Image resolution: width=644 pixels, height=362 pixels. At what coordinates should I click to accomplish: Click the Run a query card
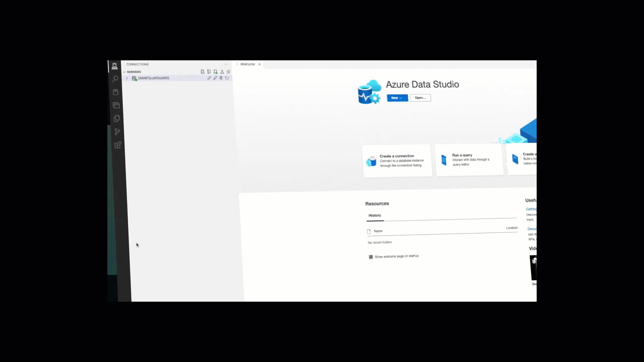click(469, 160)
